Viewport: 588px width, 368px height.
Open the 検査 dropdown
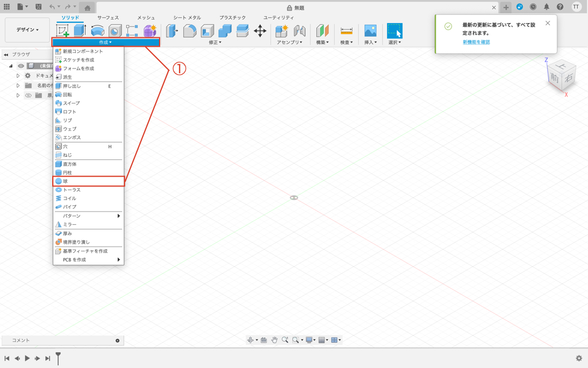click(346, 43)
